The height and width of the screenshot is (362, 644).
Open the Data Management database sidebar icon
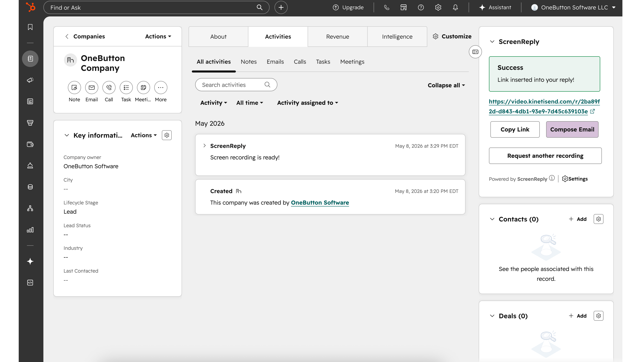tap(30, 187)
